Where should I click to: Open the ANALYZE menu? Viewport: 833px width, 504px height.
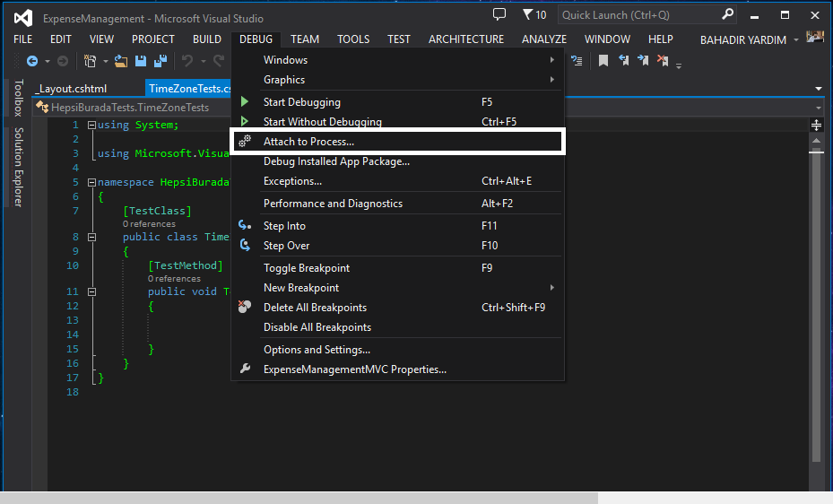point(544,39)
